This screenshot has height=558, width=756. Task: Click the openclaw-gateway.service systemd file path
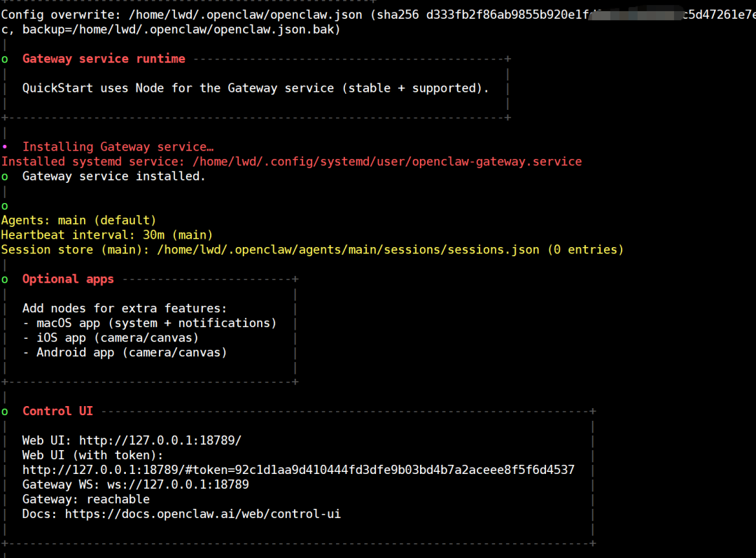386,162
